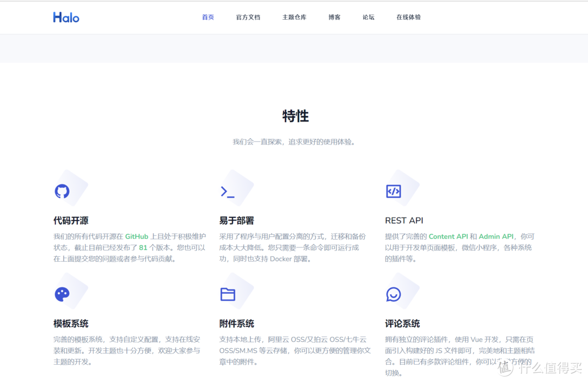588x382 pixels.
Task: Click the 易于部署 feature heading
Action: coord(236,221)
